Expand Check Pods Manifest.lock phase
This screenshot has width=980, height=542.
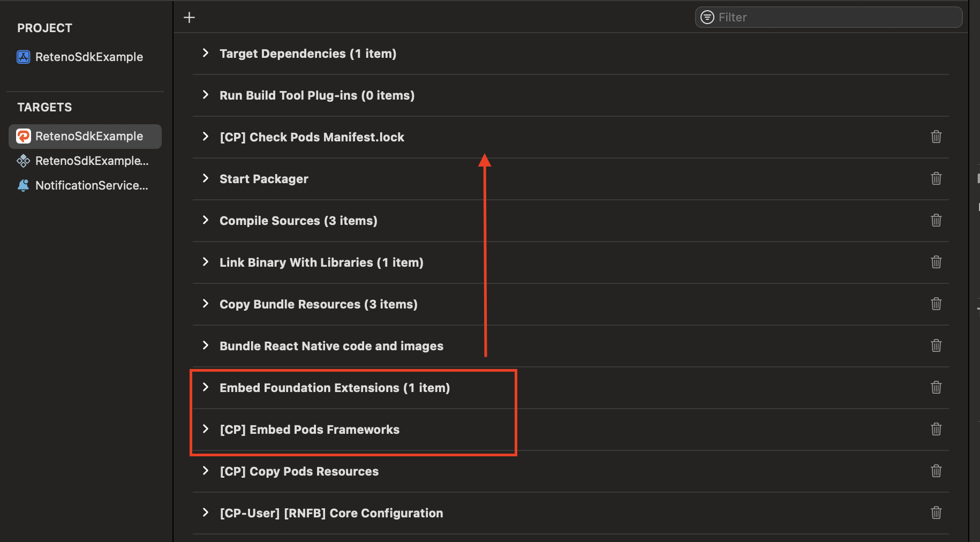[206, 137]
